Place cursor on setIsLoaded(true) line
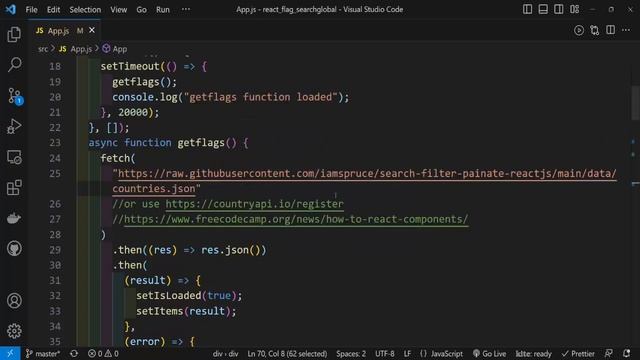This screenshot has width=640, height=360. coord(189,296)
